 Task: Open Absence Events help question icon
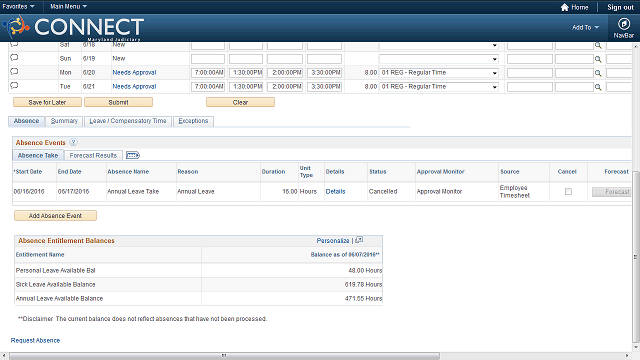click(x=73, y=142)
